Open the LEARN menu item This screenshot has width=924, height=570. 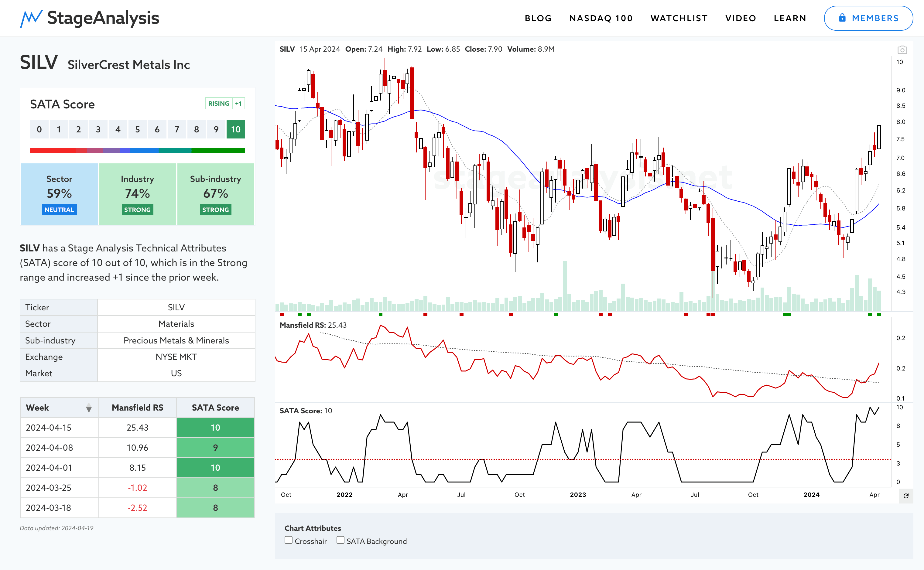790,18
